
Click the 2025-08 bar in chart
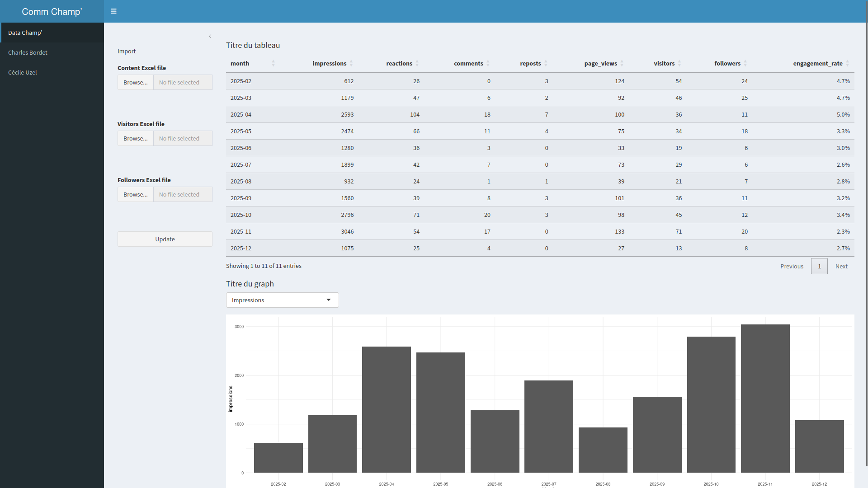pyautogui.click(x=603, y=450)
